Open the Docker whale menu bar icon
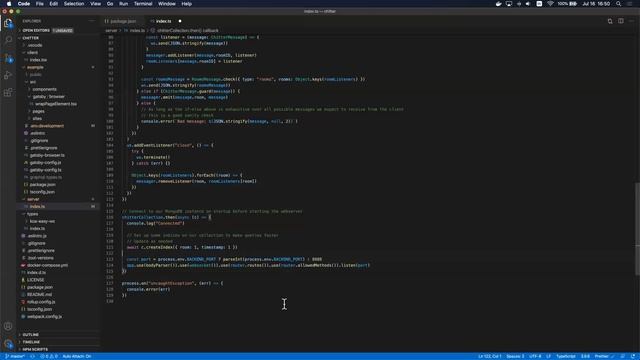Image resolution: width=640 pixels, height=360 pixels. point(498,4)
